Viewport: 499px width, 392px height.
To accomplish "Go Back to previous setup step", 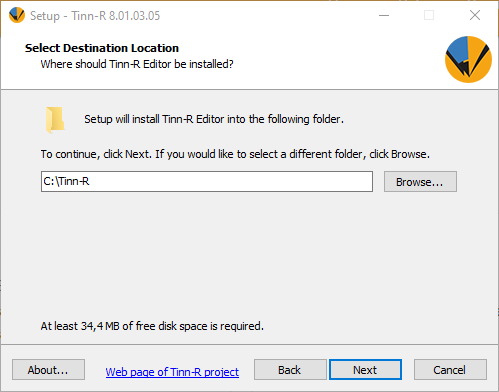I will click(x=290, y=370).
